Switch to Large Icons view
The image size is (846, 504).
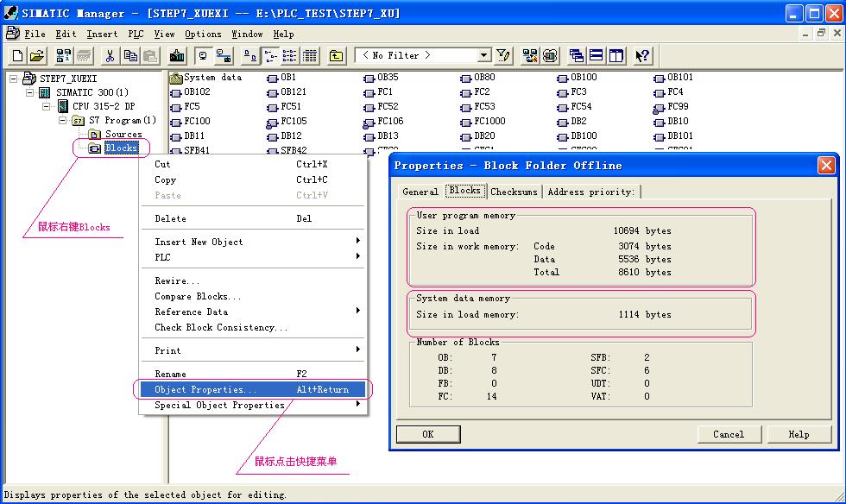point(250,55)
